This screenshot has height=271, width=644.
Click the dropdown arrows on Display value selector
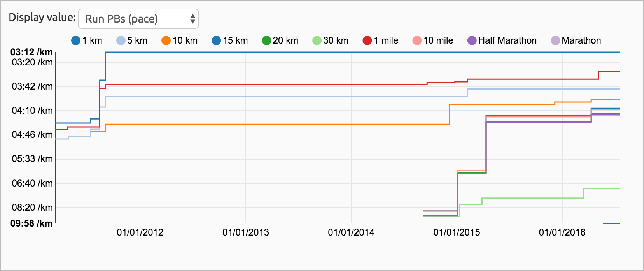192,19
